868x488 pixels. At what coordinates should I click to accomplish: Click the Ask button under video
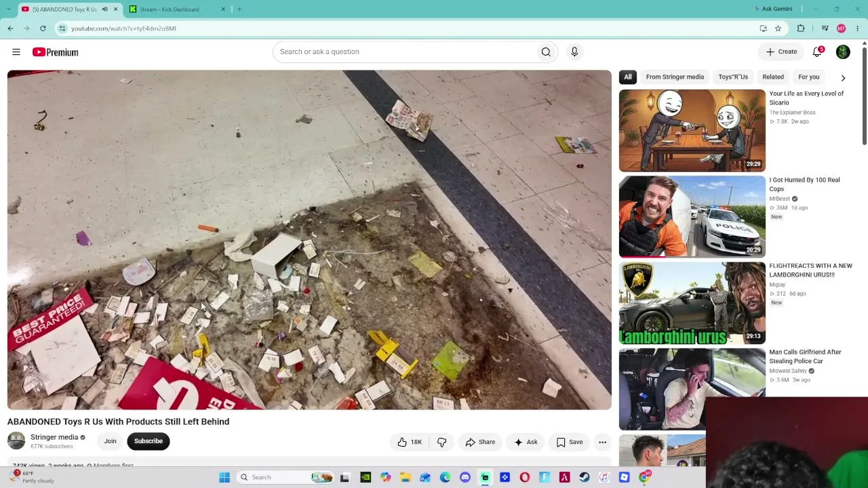(526, 442)
